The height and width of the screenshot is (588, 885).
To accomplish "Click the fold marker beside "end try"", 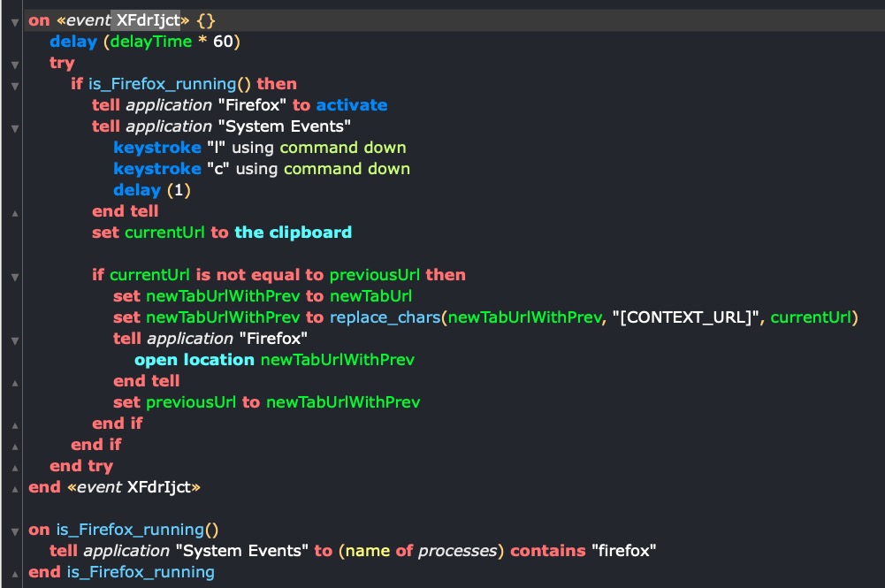I will 15,466.
